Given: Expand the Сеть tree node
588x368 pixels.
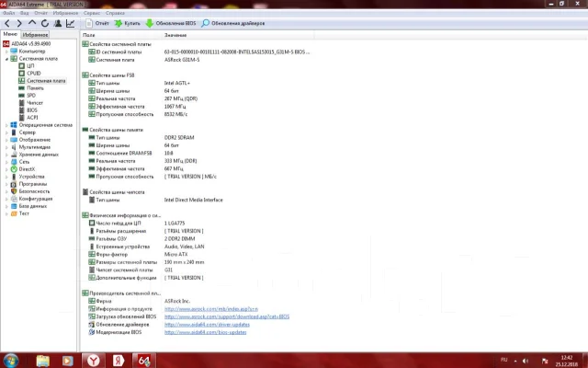Looking at the screenshot, I should (x=6, y=162).
